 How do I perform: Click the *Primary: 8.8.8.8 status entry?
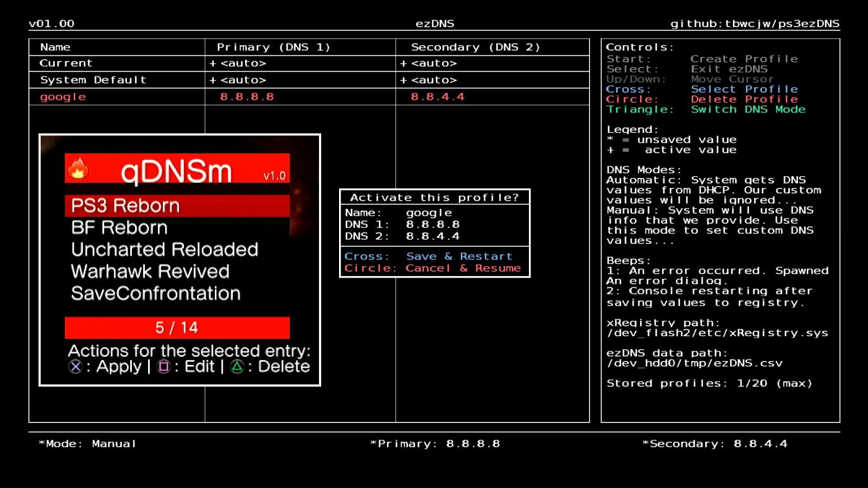point(435,444)
